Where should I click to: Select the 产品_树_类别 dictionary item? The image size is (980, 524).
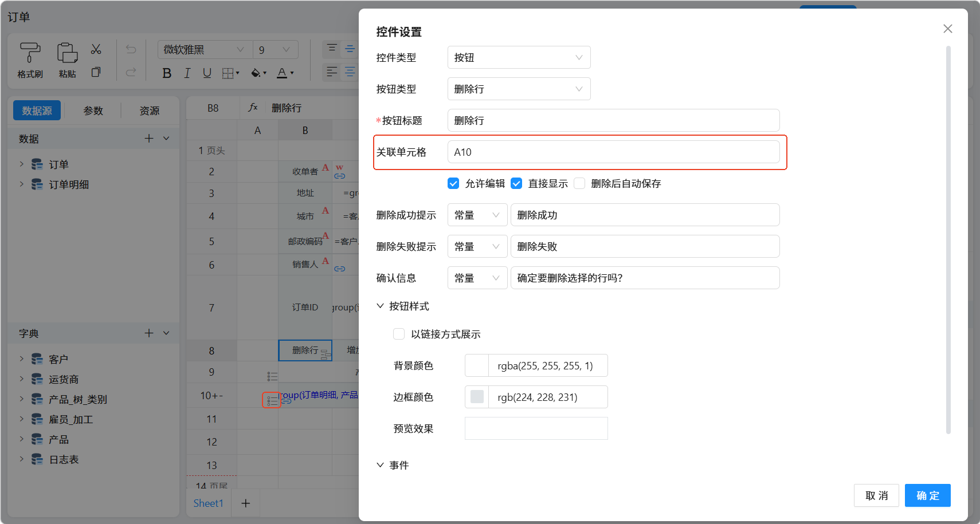(78, 399)
